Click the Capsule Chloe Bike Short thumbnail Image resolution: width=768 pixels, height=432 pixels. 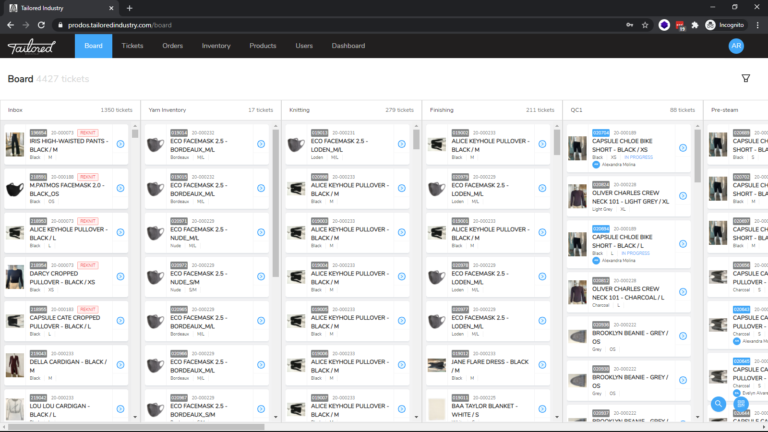(577, 148)
